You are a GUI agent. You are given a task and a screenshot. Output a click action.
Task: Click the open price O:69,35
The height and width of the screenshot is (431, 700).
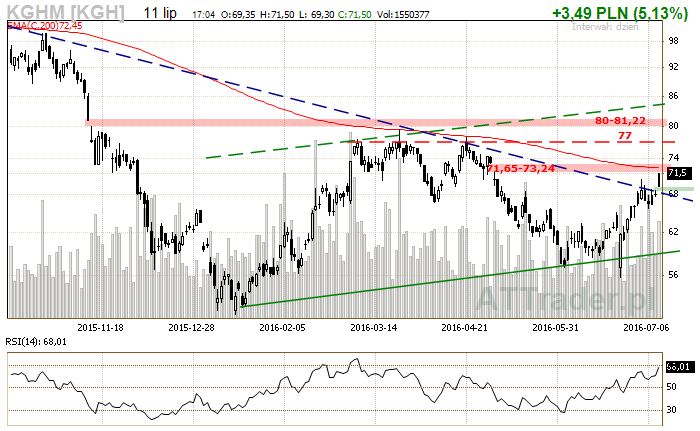pyautogui.click(x=239, y=15)
